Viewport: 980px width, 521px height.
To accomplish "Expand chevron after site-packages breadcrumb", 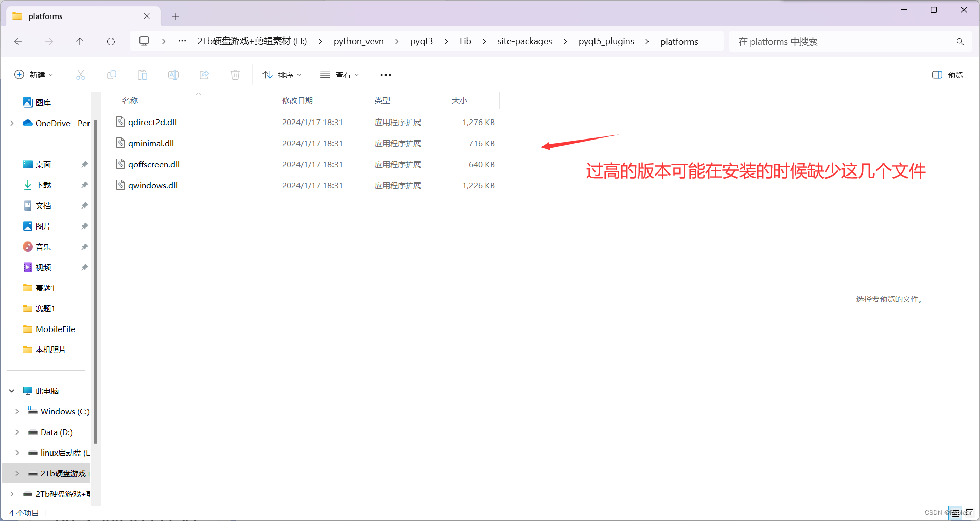I will pyautogui.click(x=565, y=41).
